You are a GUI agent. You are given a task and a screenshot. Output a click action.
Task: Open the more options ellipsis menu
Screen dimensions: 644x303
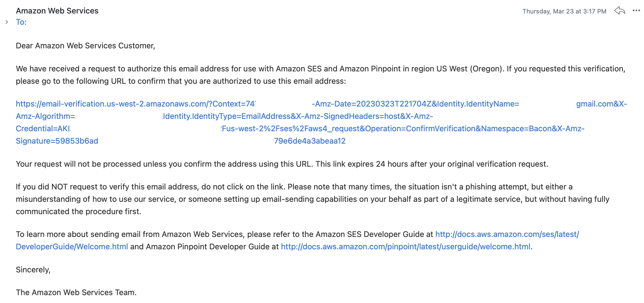[636, 11]
